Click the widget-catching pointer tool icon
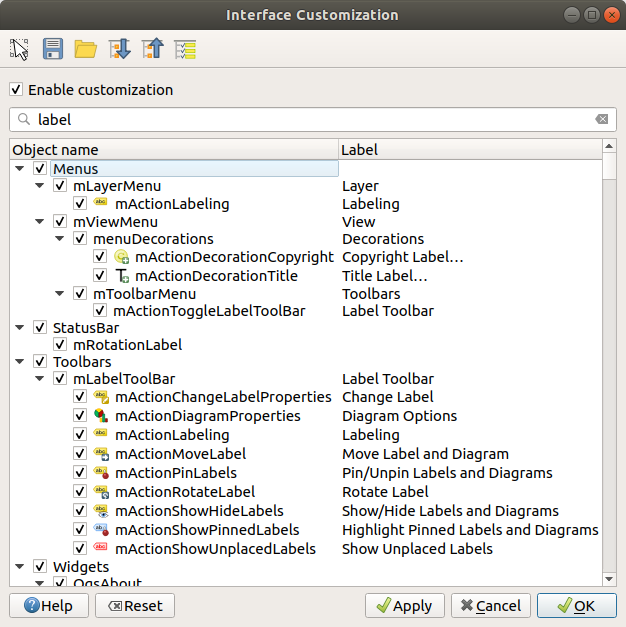 pos(19,49)
